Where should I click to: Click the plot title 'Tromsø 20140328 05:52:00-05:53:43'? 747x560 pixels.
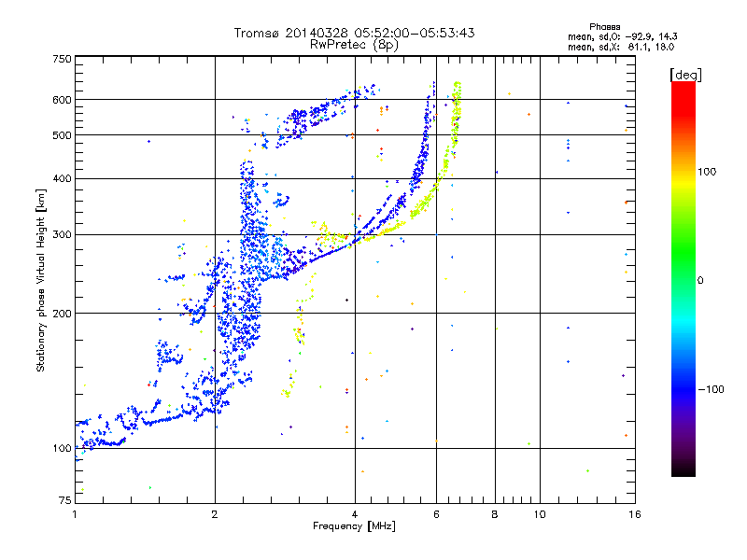[354, 33]
